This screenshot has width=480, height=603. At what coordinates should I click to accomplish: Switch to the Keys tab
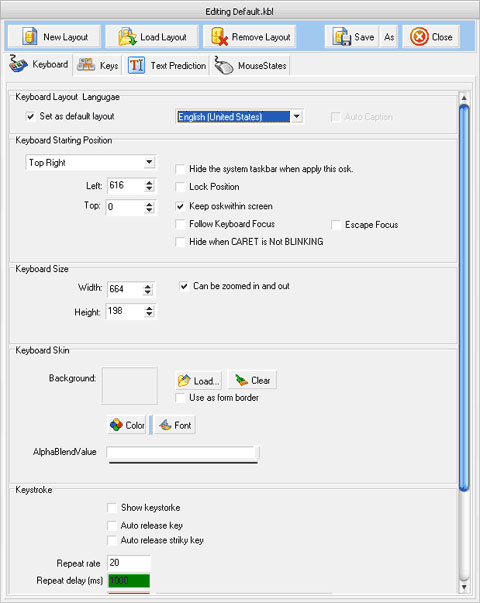98,65
